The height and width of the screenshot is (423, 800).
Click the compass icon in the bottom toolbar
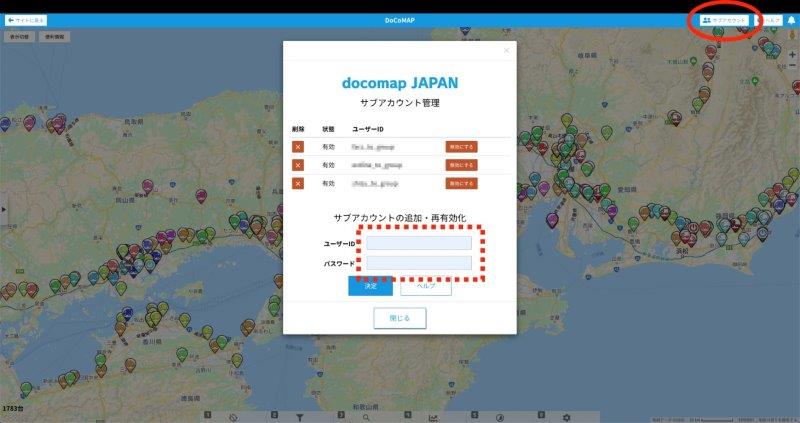pyautogui.click(x=500, y=418)
